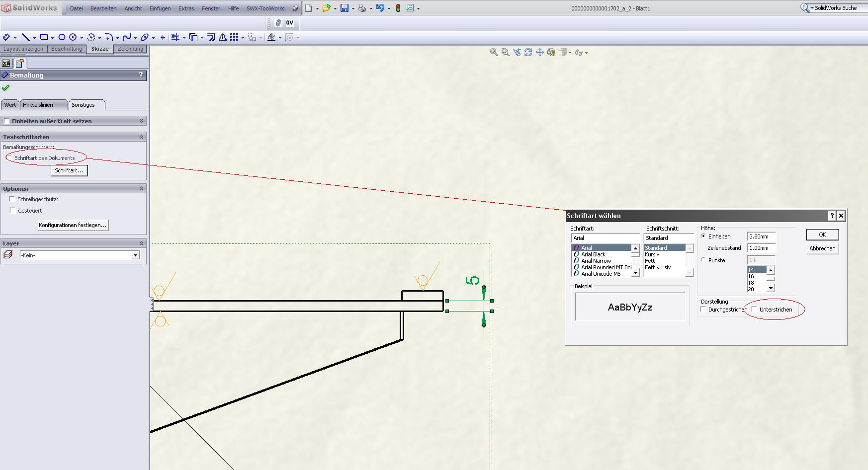This screenshot has height=470, width=868.
Task: Collapse the Layer section
Action: tap(141, 243)
